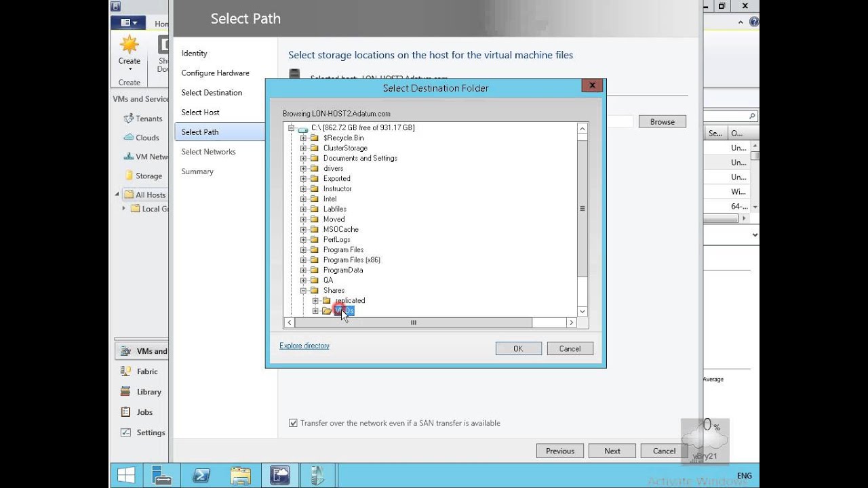Select the Clouds node in sidebar
The image size is (868, 488).
point(147,138)
